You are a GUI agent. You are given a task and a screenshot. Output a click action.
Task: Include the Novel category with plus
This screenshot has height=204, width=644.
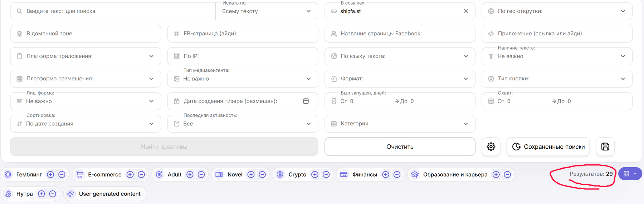coord(251,174)
